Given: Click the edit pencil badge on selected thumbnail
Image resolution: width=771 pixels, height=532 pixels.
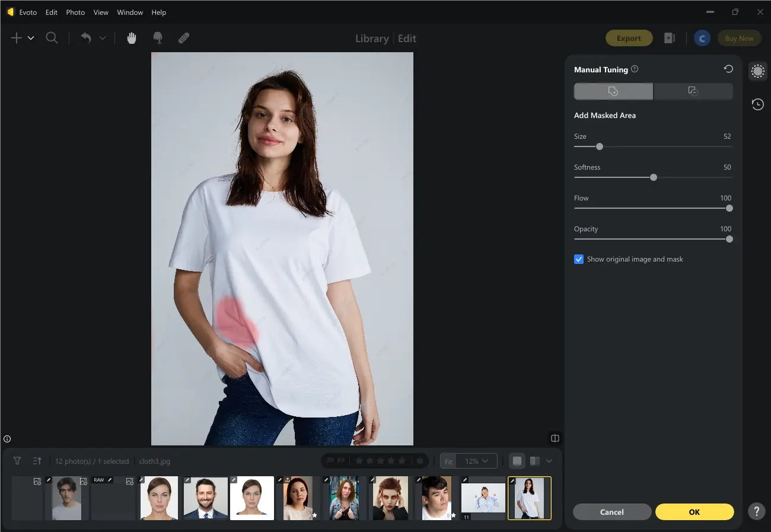Looking at the screenshot, I should 513,480.
